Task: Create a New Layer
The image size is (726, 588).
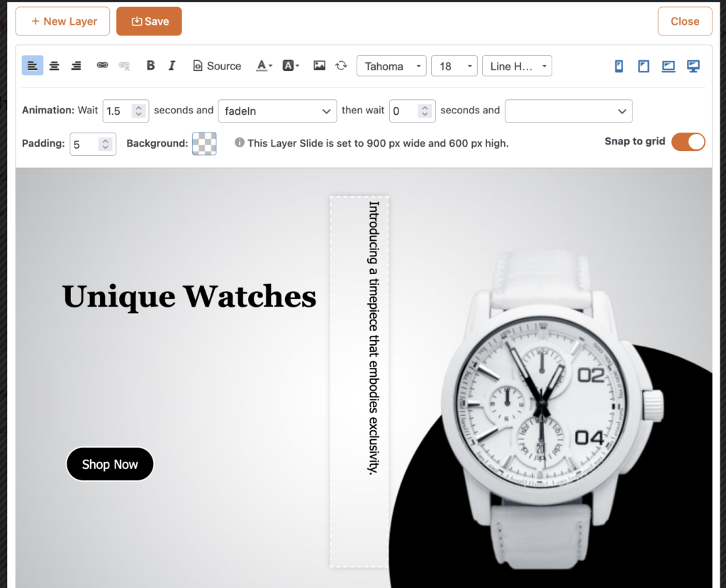Action: 62,21
